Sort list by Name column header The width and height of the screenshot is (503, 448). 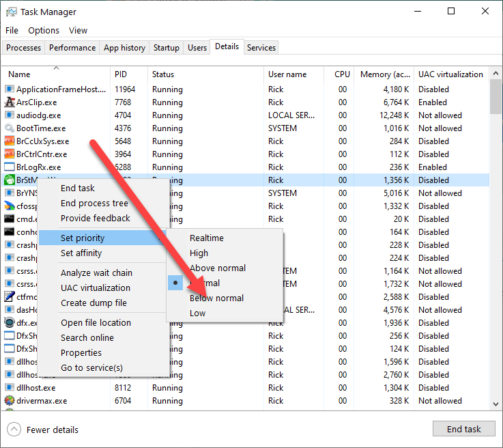pyautogui.click(x=19, y=74)
